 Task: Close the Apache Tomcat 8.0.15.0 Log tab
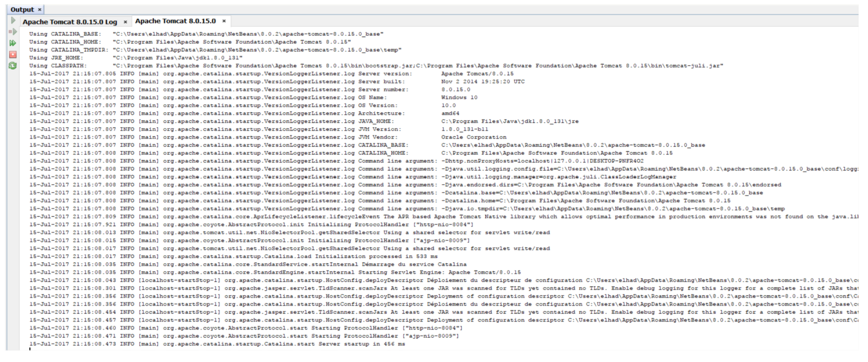(125, 22)
